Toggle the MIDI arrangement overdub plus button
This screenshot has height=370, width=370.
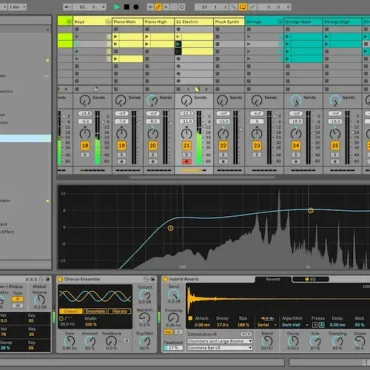coord(150,7)
